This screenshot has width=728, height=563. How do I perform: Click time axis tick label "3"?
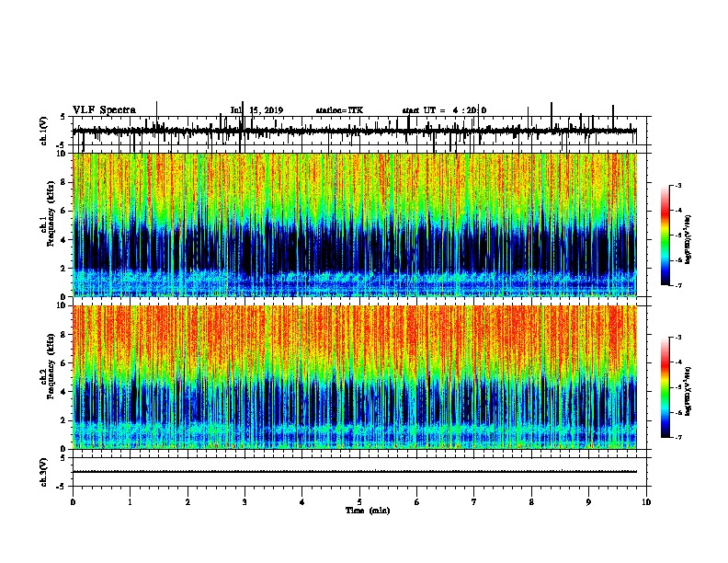coord(245,502)
